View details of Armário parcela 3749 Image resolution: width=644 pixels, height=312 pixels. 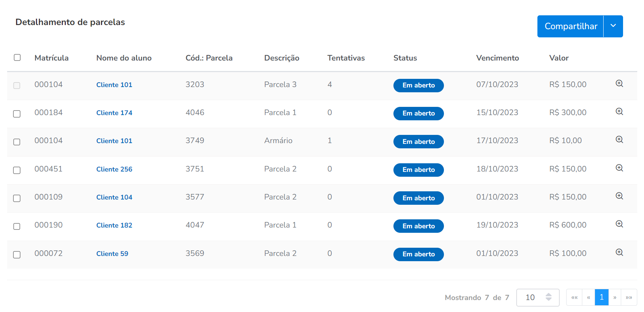(x=619, y=140)
